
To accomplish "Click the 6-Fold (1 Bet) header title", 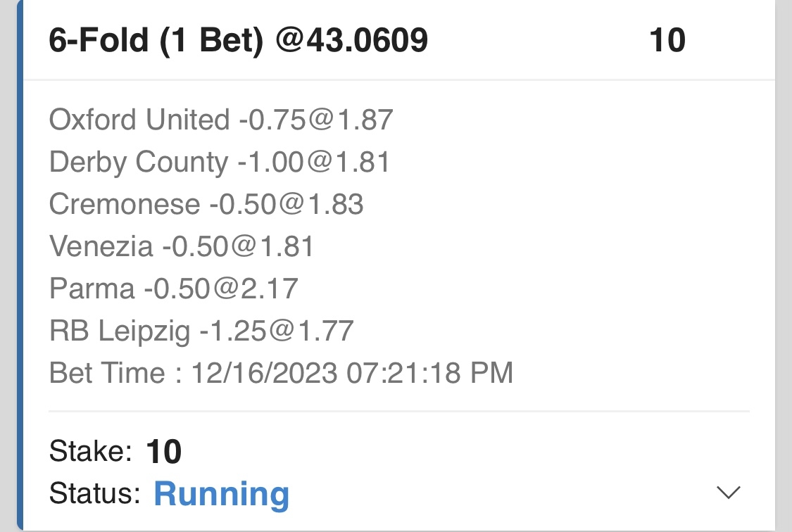I will click(x=156, y=41).
